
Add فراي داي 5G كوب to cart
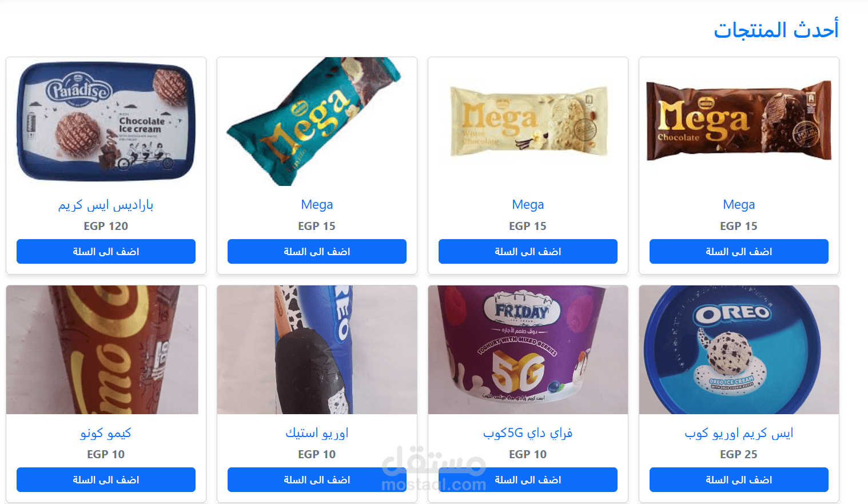(x=528, y=480)
